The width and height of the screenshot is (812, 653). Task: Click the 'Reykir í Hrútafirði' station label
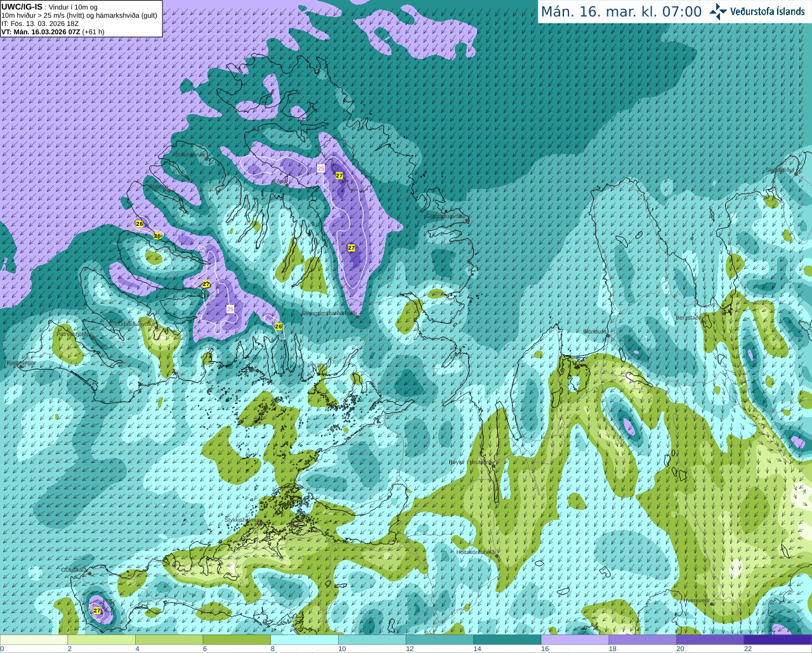pos(470,462)
